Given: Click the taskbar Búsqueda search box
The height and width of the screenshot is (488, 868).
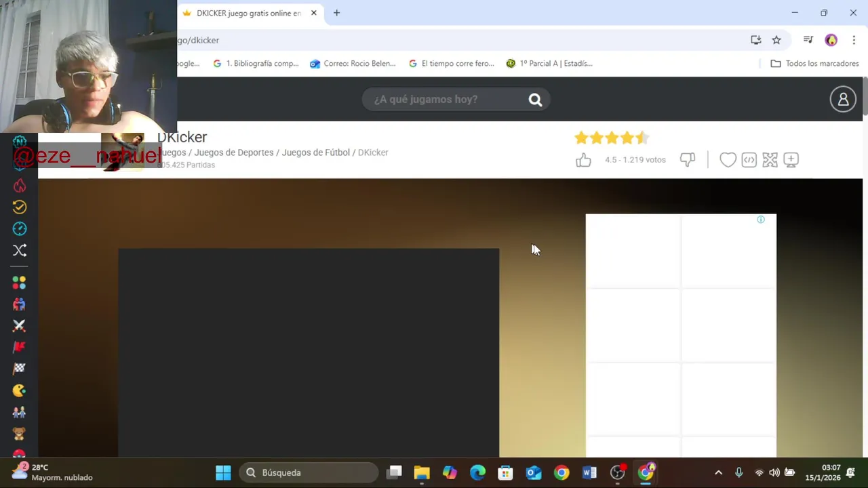Looking at the screenshot, I should [x=309, y=472].
